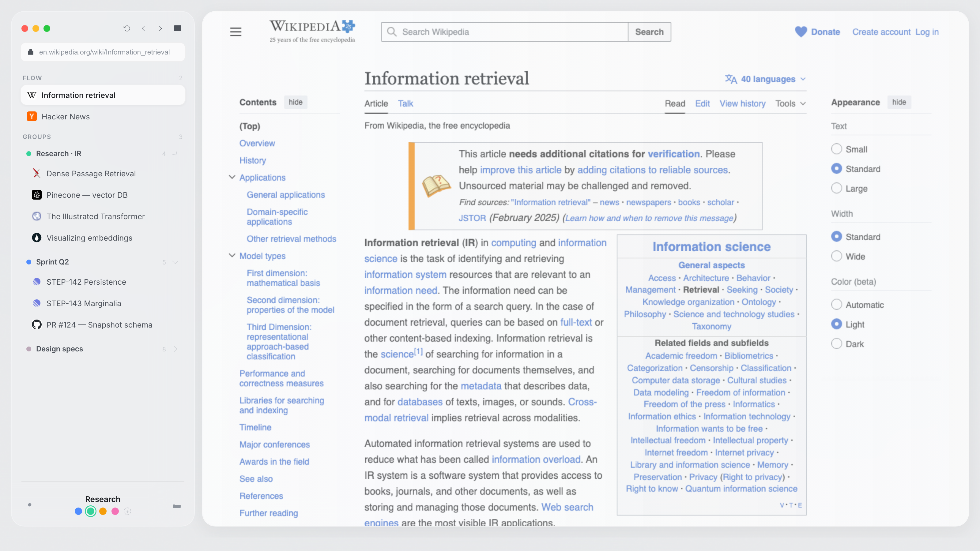This screenshot has height=551, width=980.
Task: Open the JSTOR find sources link
Action: click(x=472, y=218)
